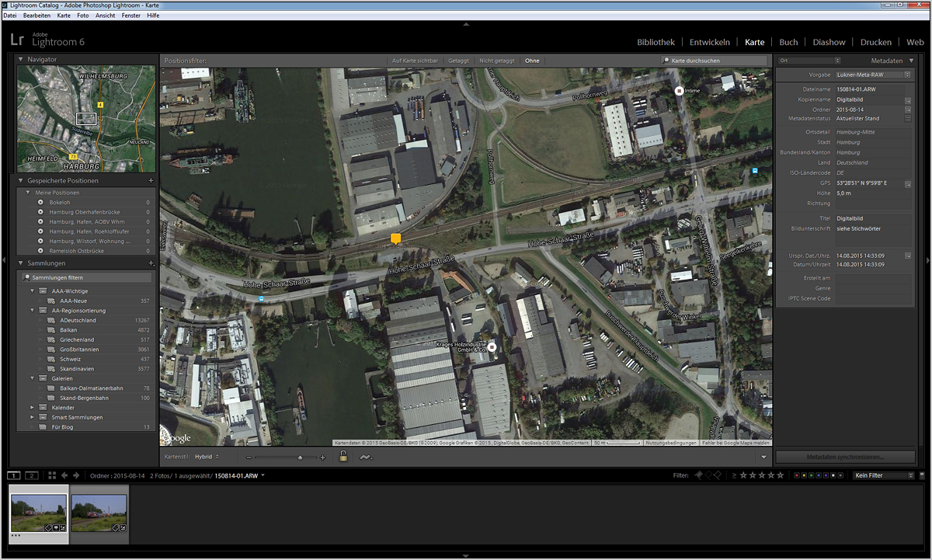Filter by rejected flag icon

click(x=718, y=475)
